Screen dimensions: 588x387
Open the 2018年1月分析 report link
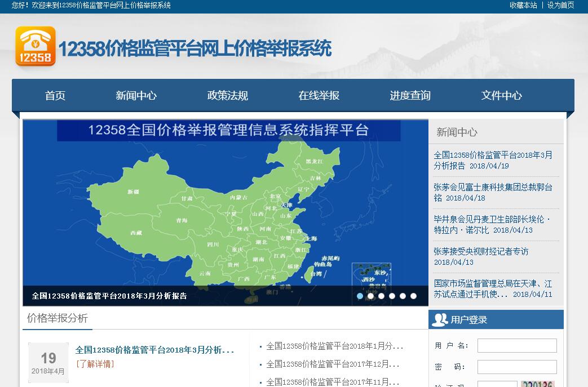point(334,346)
